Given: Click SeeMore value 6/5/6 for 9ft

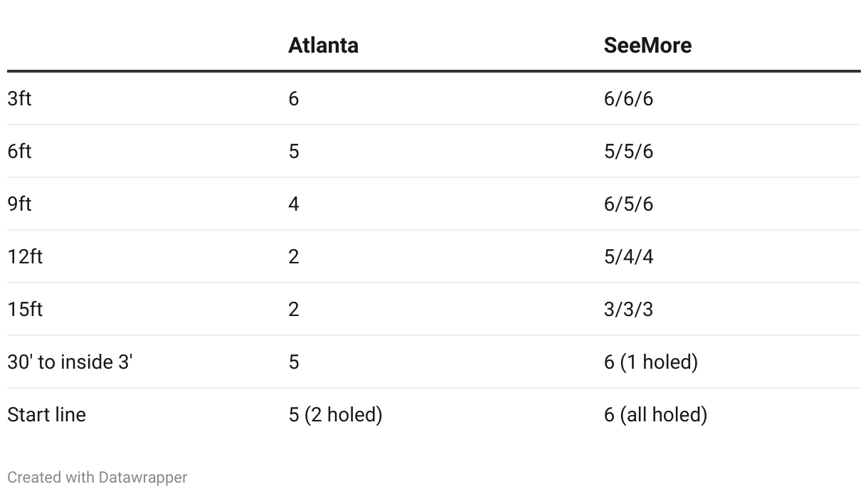Looking at the screenshot, I should tap(628, 204).
